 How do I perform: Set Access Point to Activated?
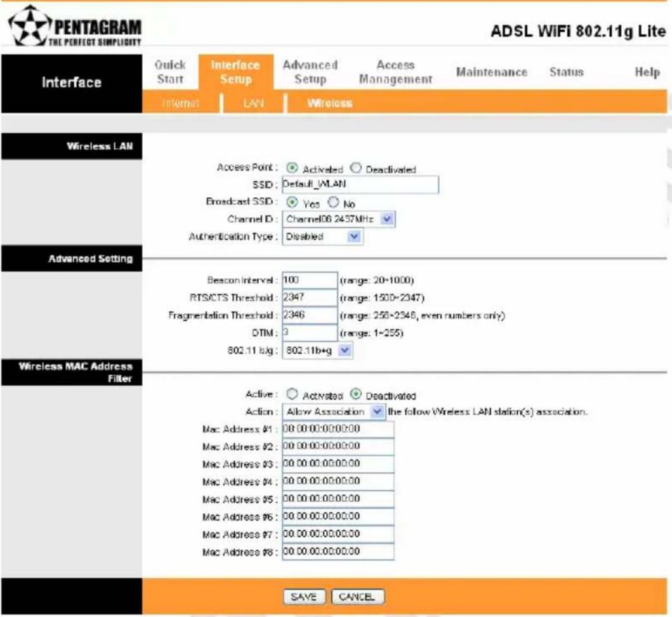point(292,167)
